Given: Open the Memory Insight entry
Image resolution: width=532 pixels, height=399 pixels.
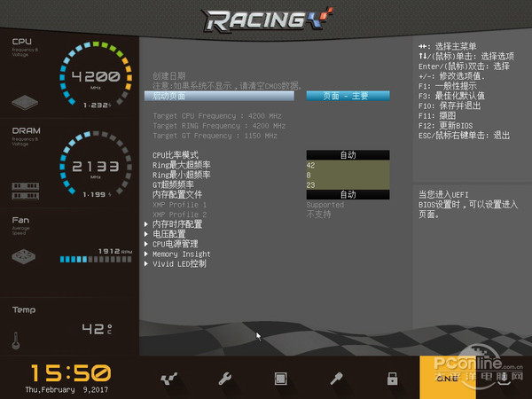Looking at the screenshot, I should click(x=181, y=254).
